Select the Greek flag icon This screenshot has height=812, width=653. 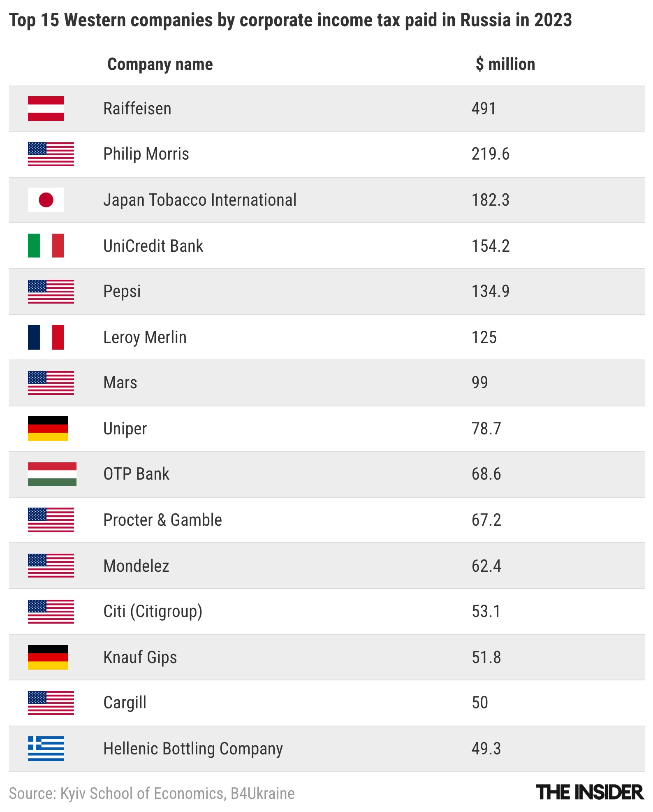coord(46,748)
